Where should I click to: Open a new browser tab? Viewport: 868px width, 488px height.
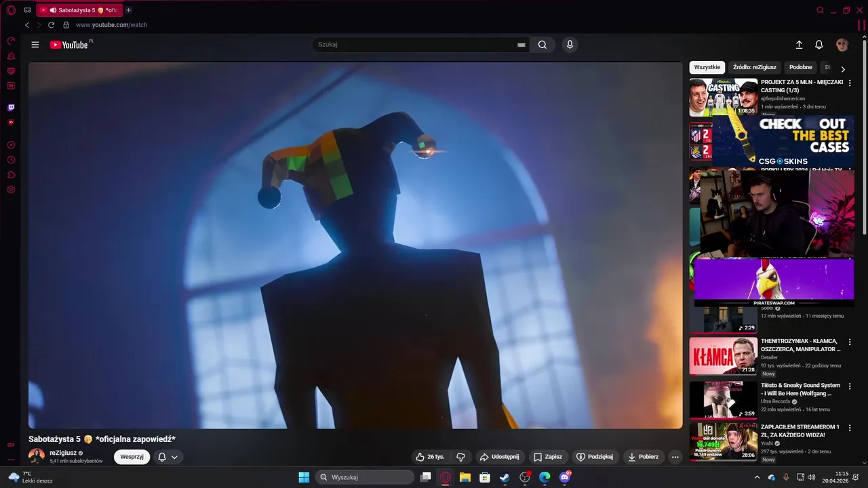[129, 10]
